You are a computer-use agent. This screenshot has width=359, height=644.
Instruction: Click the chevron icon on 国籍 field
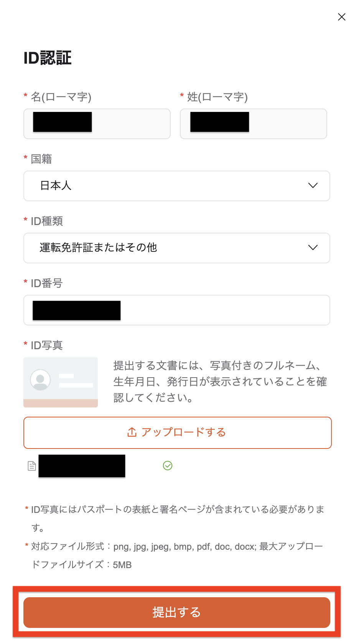(313, 186)
